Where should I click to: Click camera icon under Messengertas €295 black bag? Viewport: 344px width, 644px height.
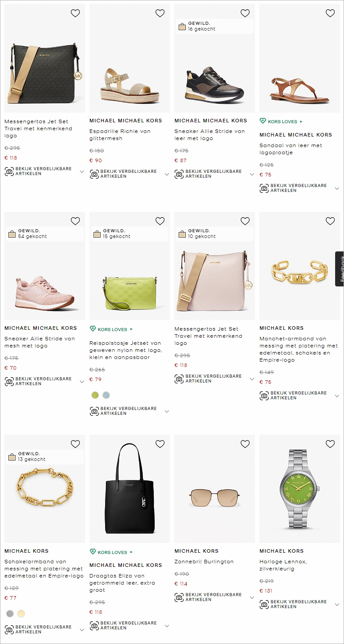coord(9,172)
